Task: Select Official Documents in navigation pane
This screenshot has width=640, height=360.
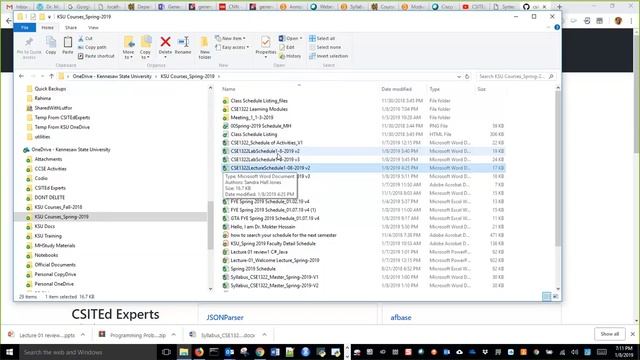Action: [55, 264]
